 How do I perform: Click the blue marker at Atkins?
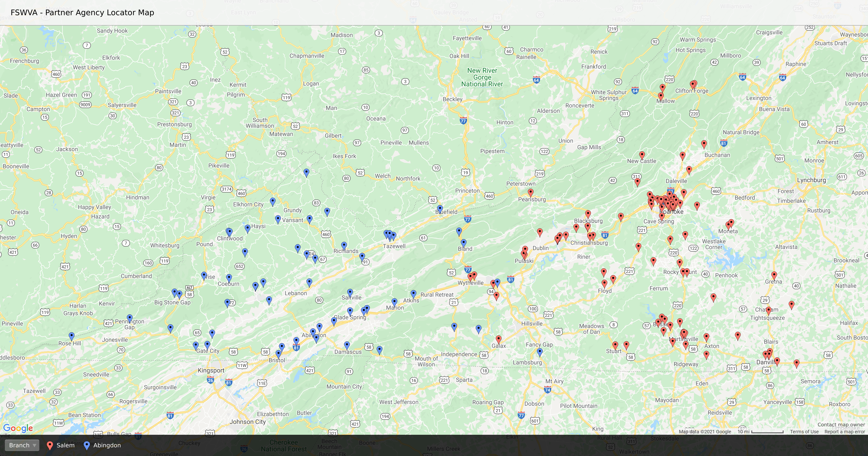[414, 294]
